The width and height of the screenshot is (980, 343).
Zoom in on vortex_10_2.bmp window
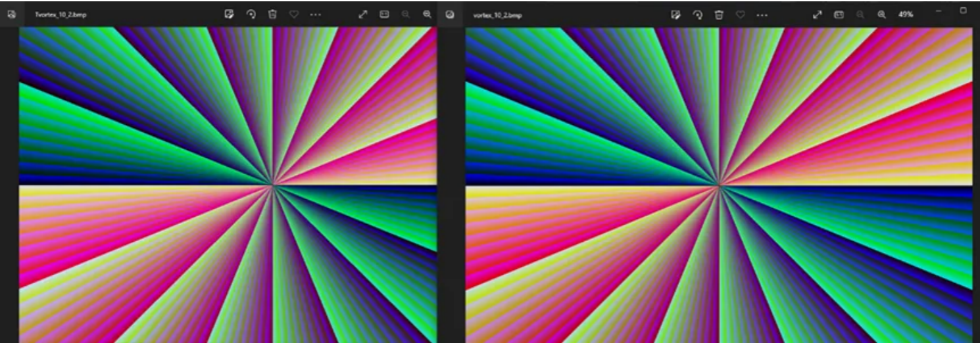[x=881, y=14]
